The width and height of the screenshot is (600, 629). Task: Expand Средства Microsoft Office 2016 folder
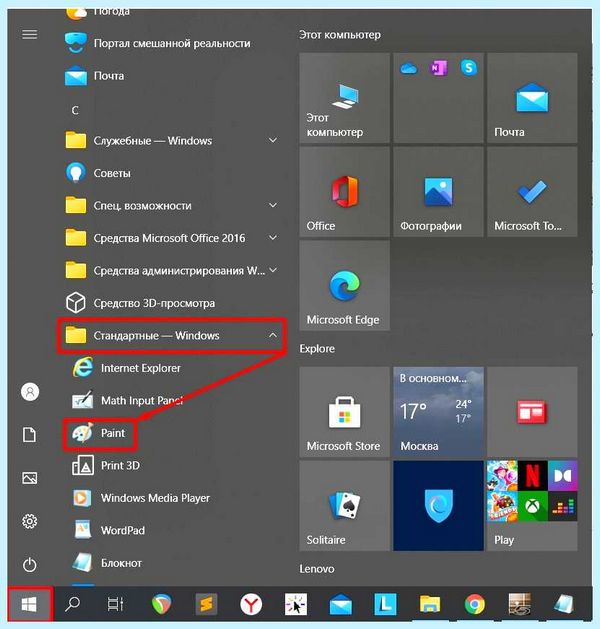point(172,238)
